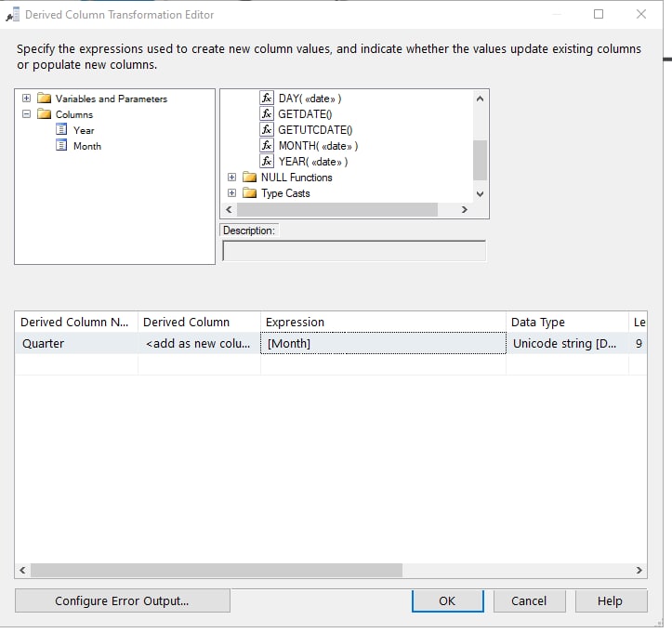Click the GETUTCDATE function fx icon
Screen dimensions: 672x633
tap(267, 130)
